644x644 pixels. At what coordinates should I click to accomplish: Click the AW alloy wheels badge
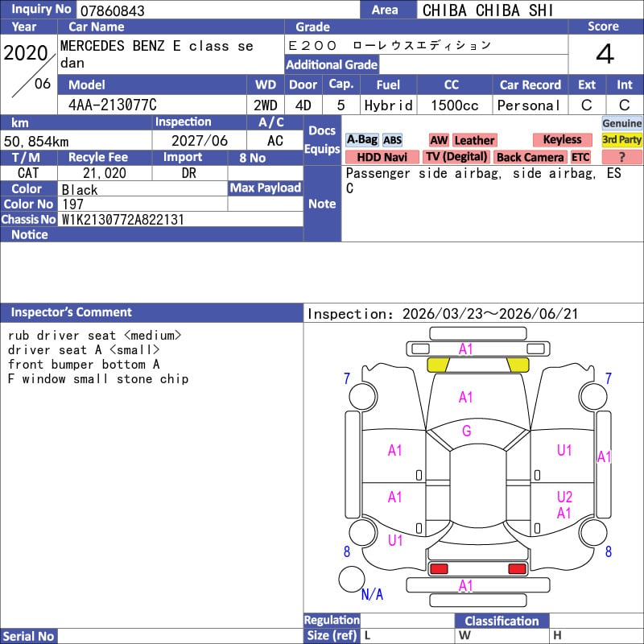[x=439, y=140]
